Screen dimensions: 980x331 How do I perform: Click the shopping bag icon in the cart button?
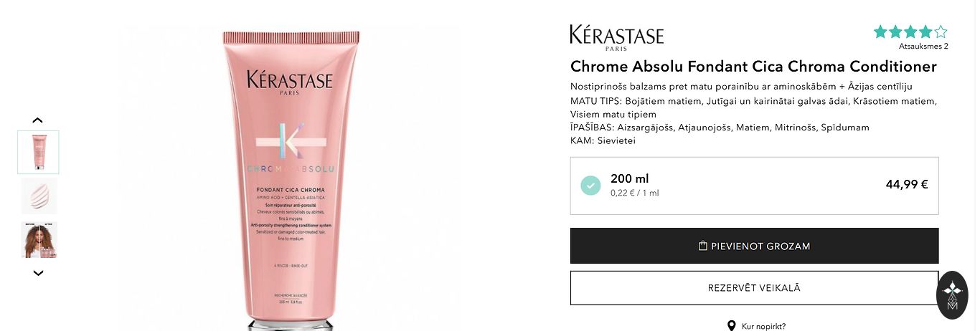point(703,246)
